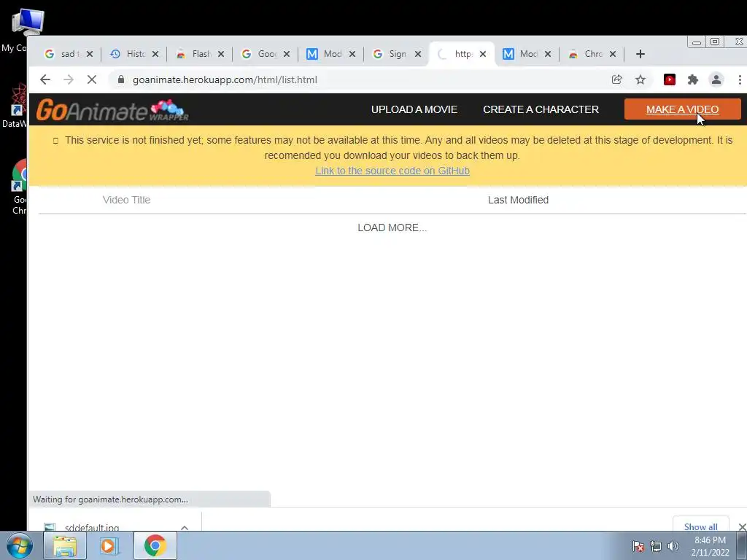Click the GoAnimate Wrapper logo
Image resolution: width=747 pixels, height=560 pixels.
[112, 110]
